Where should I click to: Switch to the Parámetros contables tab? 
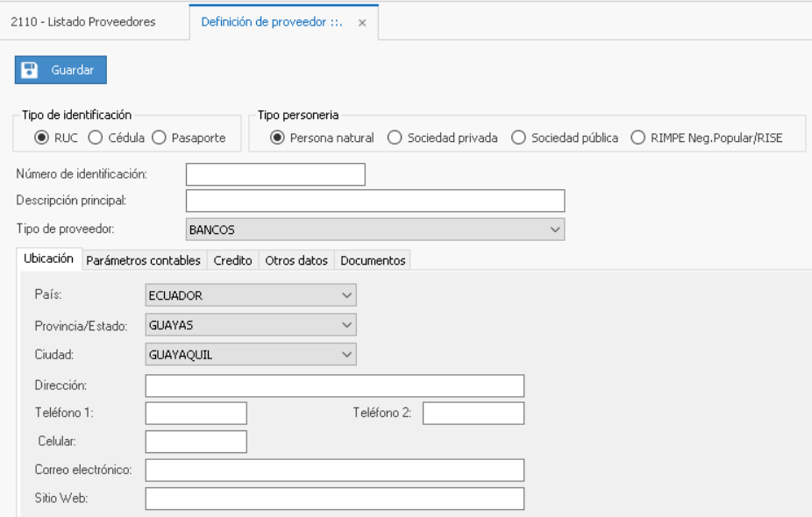[145, 260]
